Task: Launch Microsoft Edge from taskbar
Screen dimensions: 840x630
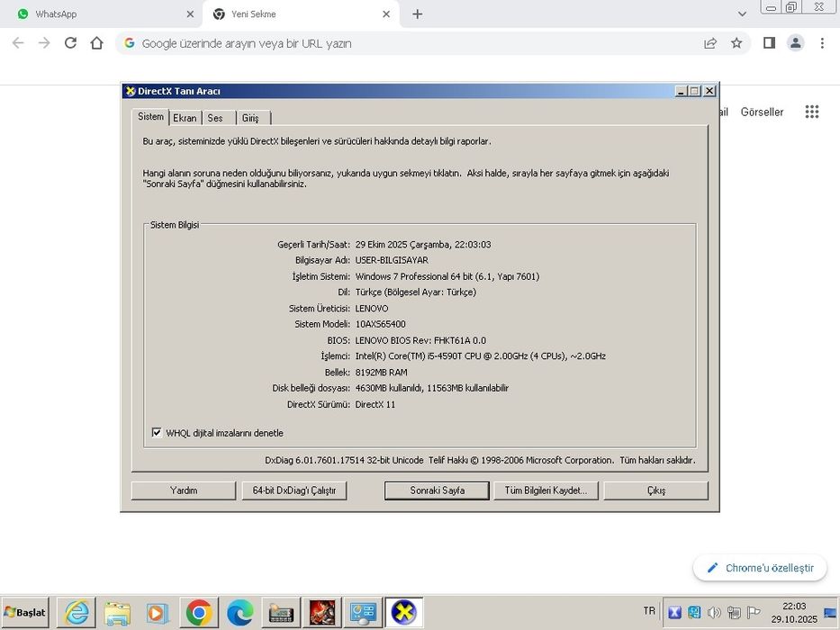Action: (240, 612)
